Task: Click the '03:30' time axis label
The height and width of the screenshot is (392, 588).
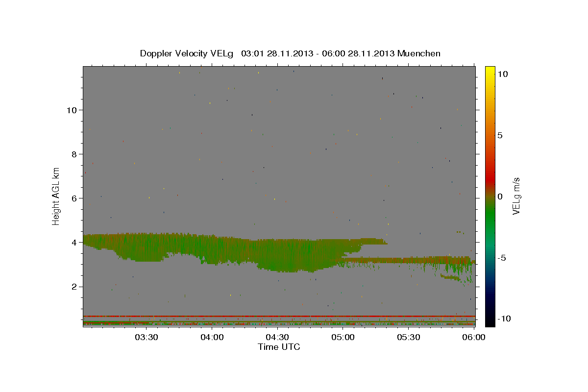Action: pos(147,337)
